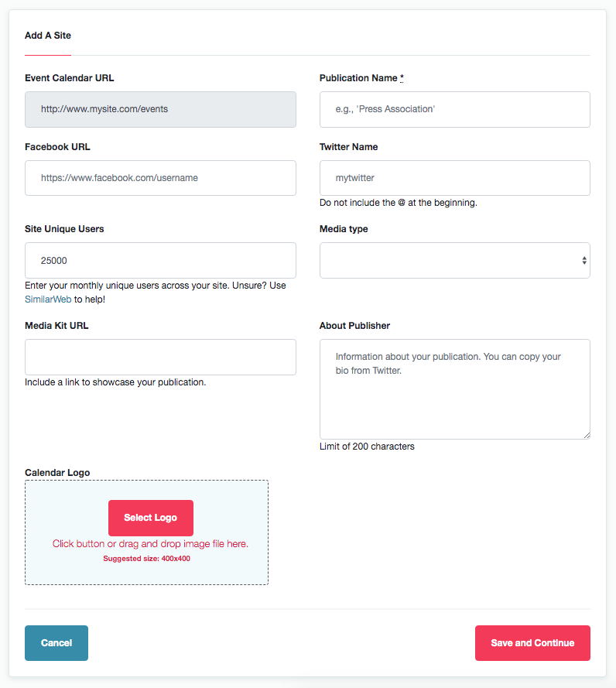Open the SimilarWeb link
The height and width of the screenshot is (688, 616).
click(x=48, y=300)
